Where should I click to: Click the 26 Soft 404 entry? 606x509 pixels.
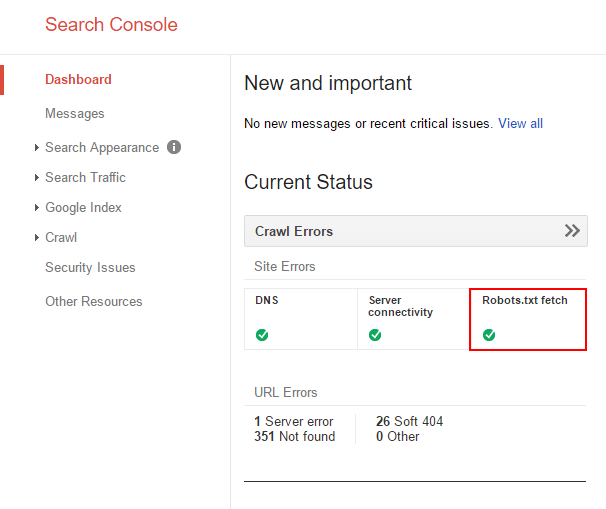(x=409, y=421)
